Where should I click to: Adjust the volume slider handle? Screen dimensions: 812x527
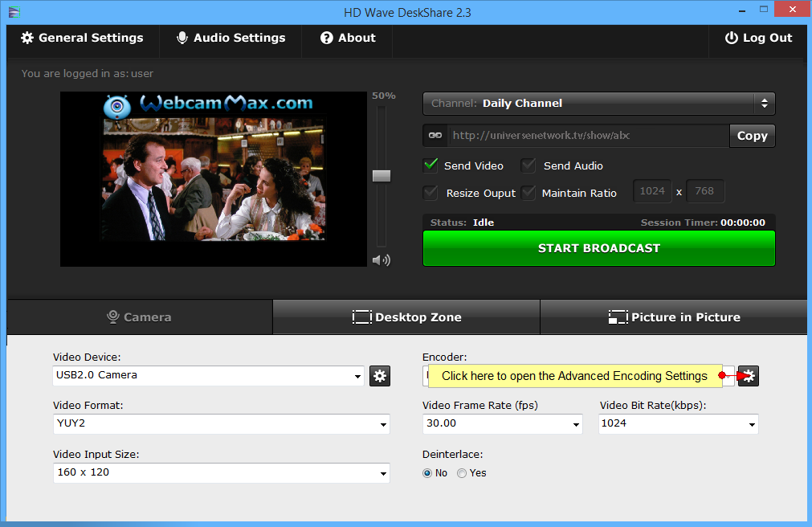382,176
